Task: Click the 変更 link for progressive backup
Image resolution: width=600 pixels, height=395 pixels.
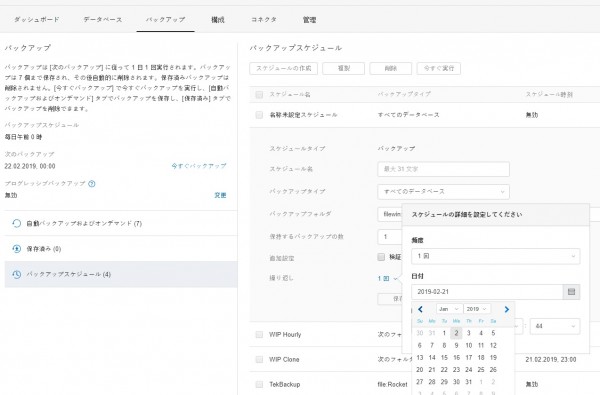Action: (220, 195)
